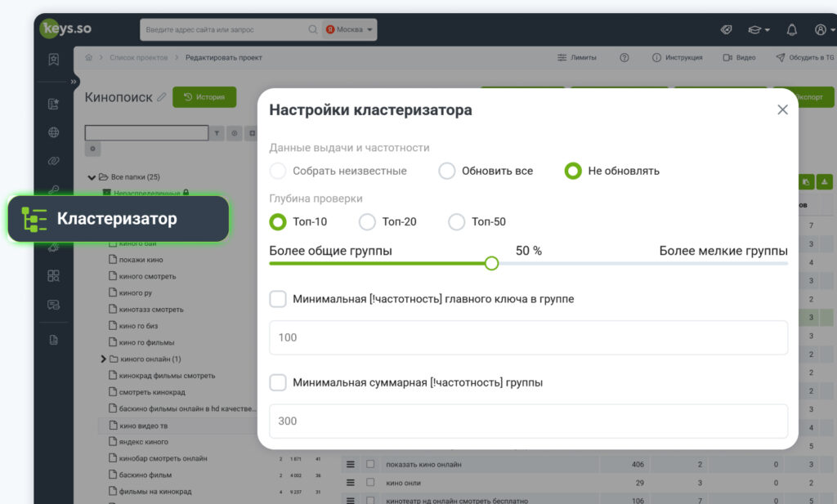Click the green copy icon above table
Screen dimensions: 837x504
coord(805,182)
